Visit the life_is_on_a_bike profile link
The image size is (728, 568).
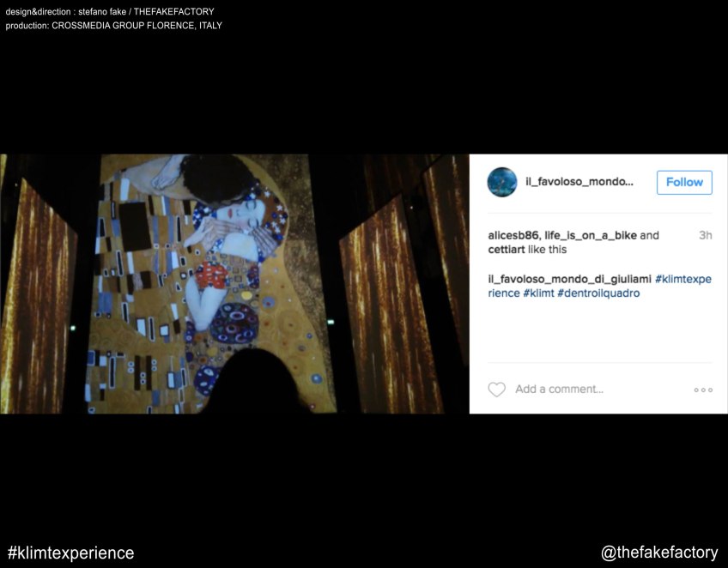click(591, 235)
